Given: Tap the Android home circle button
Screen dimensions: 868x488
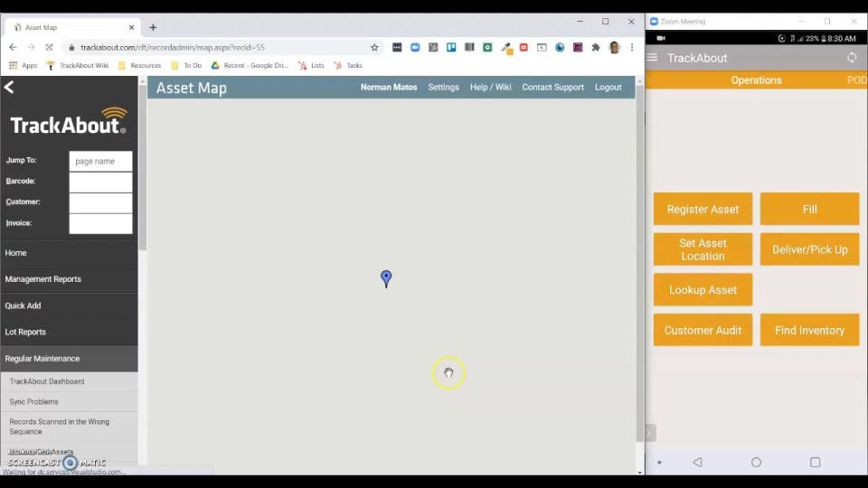Looking at the screenshot, I should pos(756,462).
